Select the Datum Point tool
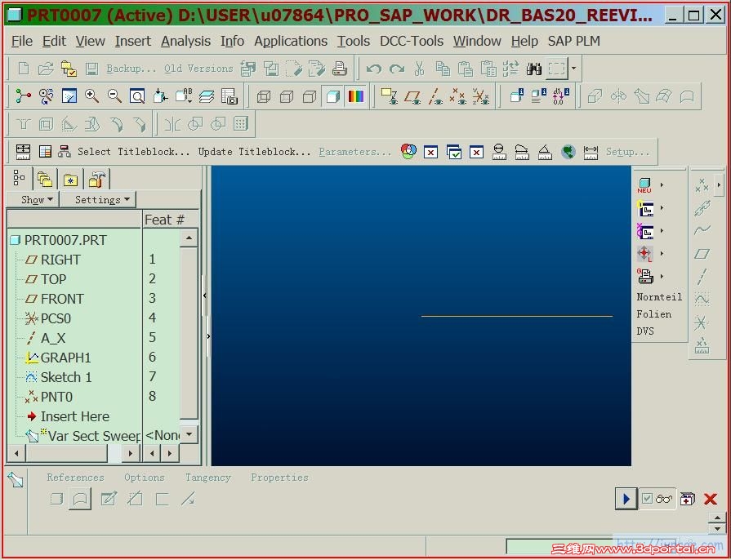This screenshot has height=560, width=731. tap(702, 185)
